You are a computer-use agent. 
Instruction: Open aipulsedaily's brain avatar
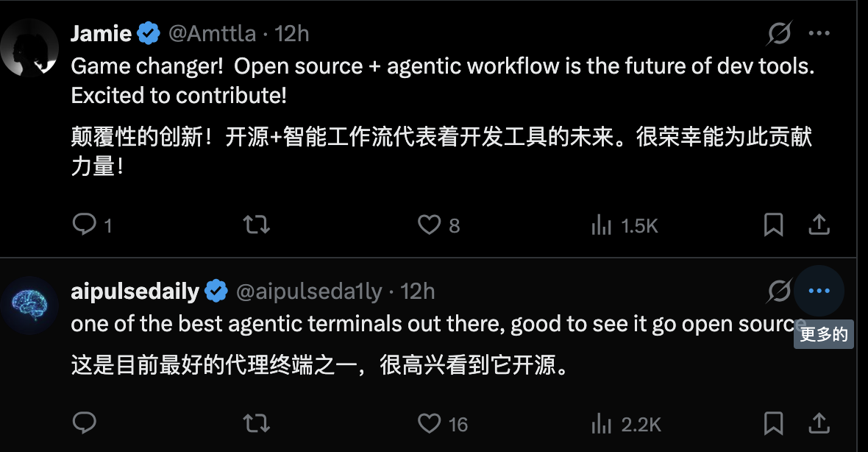coord(30,305)
